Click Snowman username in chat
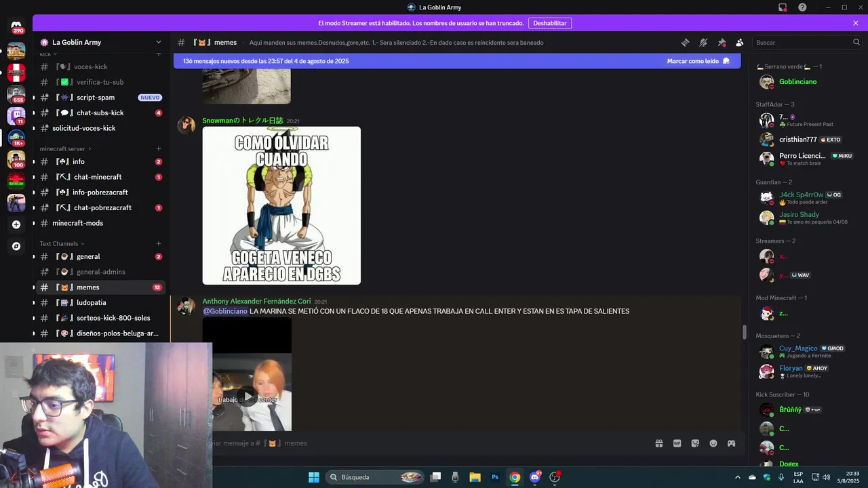The image size is (868, 488). [x=242, y=121]
